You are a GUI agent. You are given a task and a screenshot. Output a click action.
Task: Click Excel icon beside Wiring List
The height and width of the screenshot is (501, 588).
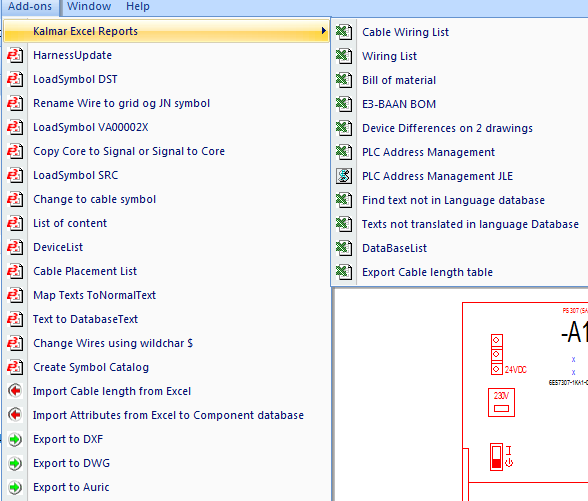(x=344, y=56)
